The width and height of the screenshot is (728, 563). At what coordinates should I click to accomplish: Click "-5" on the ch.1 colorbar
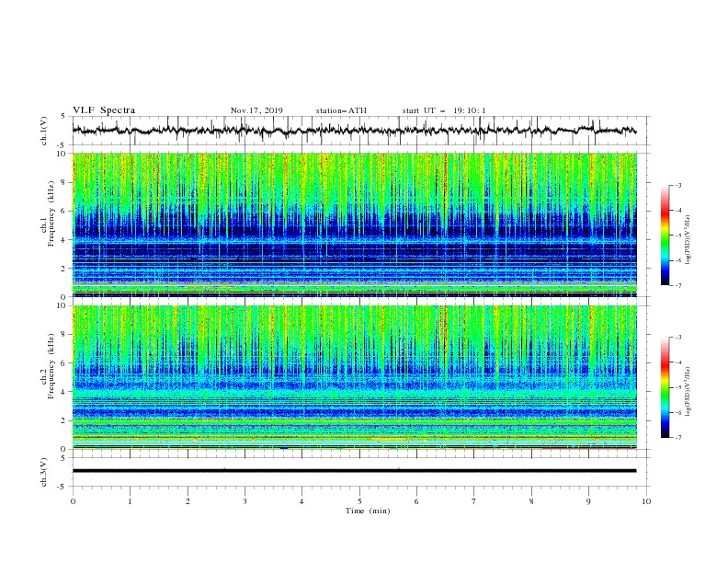coord(677,236)
